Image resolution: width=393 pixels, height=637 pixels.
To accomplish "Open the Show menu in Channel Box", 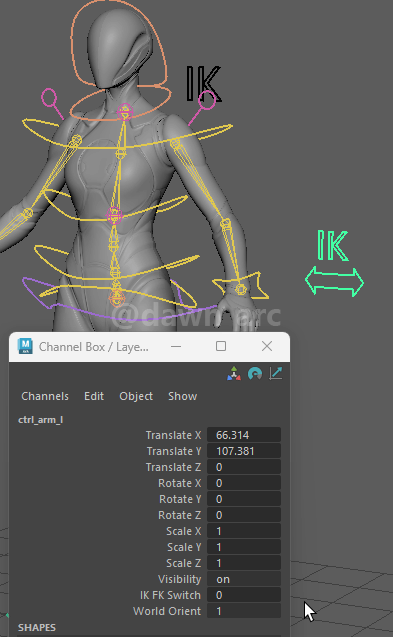I will (x=182, y=396).
